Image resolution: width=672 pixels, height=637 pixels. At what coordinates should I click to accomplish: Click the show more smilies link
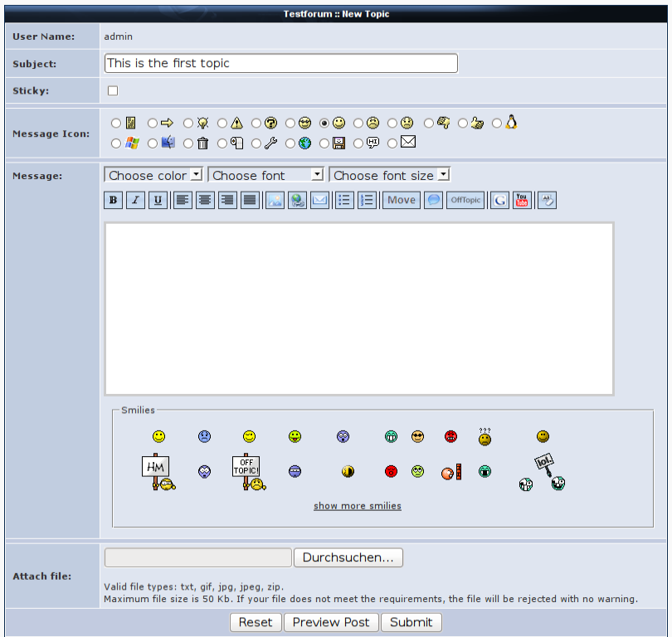pyautogui.click(x=357, y=506)
